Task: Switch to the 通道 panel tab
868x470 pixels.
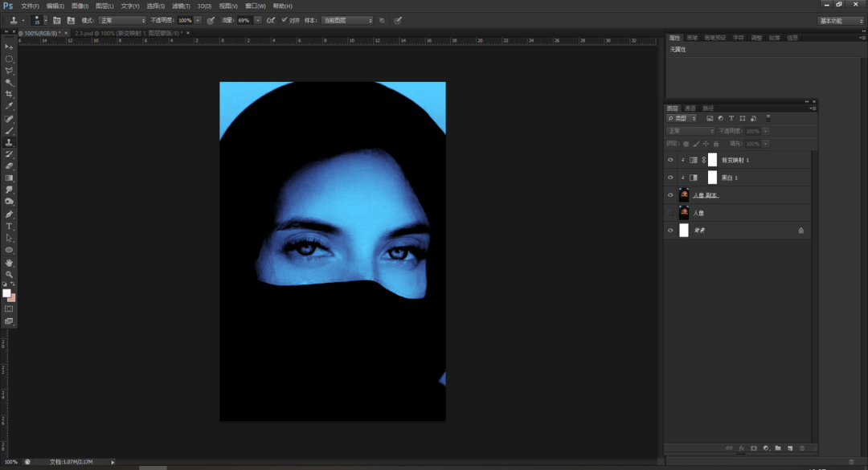Action: (690, 108)
